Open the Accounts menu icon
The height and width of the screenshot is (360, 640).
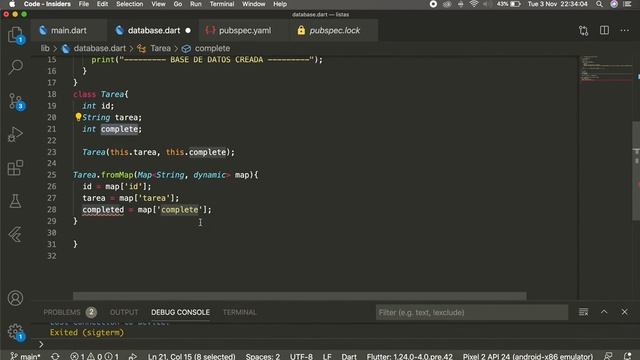15,298
